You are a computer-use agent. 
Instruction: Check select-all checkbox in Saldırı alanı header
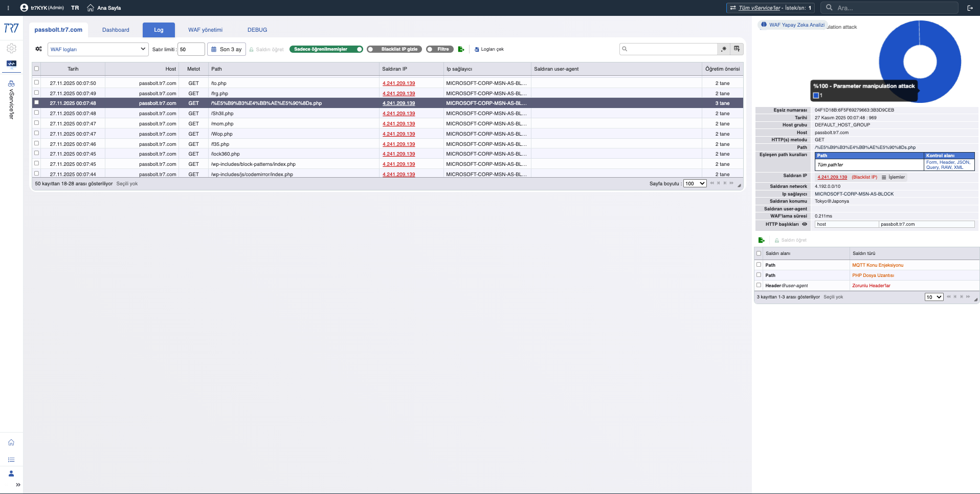(x=759, y=253)
